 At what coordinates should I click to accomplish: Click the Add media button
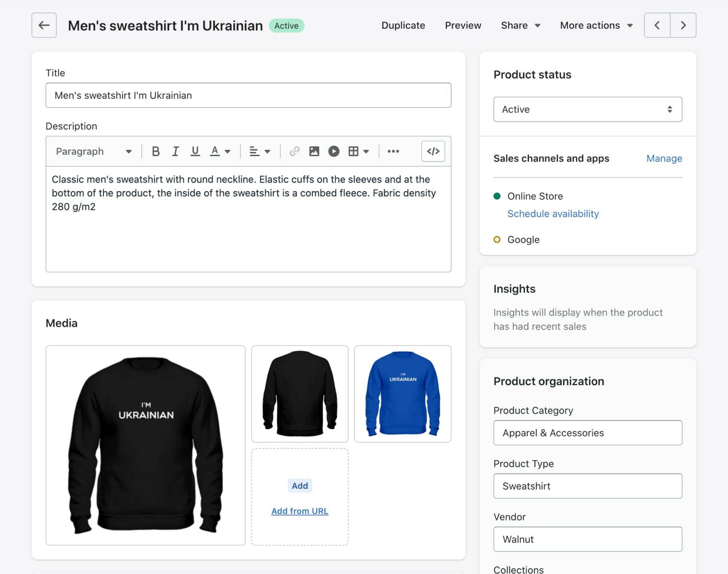300,486
